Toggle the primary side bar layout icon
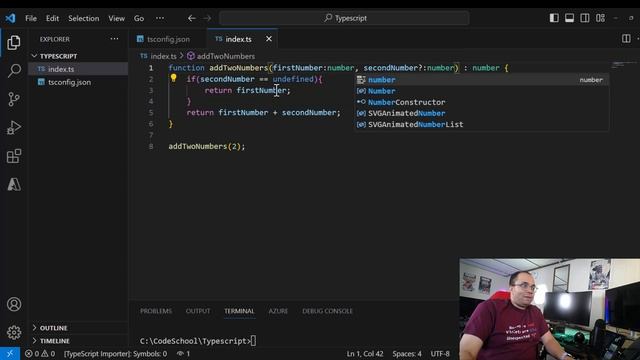Viewport: 640px width, 360px height. pyautogui.click(x=554, y=18)
